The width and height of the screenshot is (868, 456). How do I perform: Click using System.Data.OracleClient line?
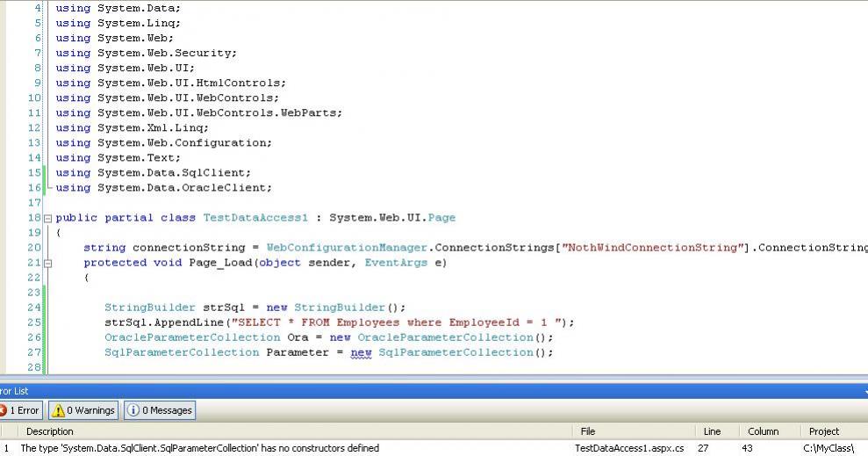(164, 188)
